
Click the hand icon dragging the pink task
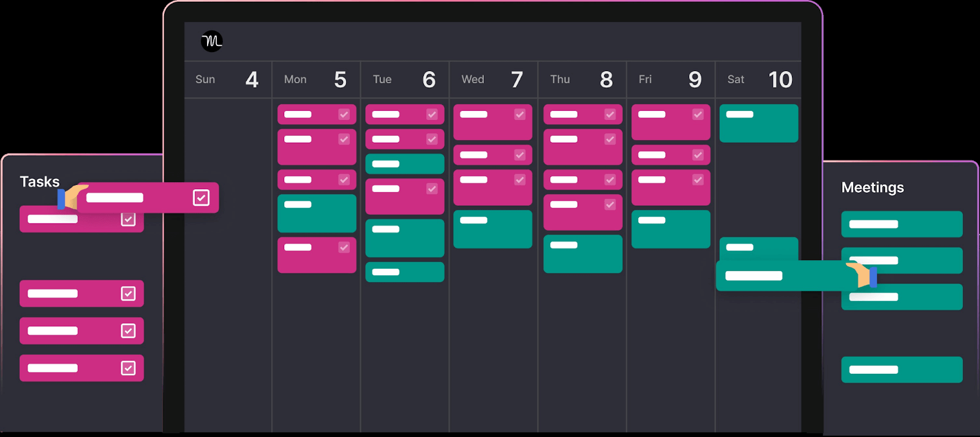[72, 197]
